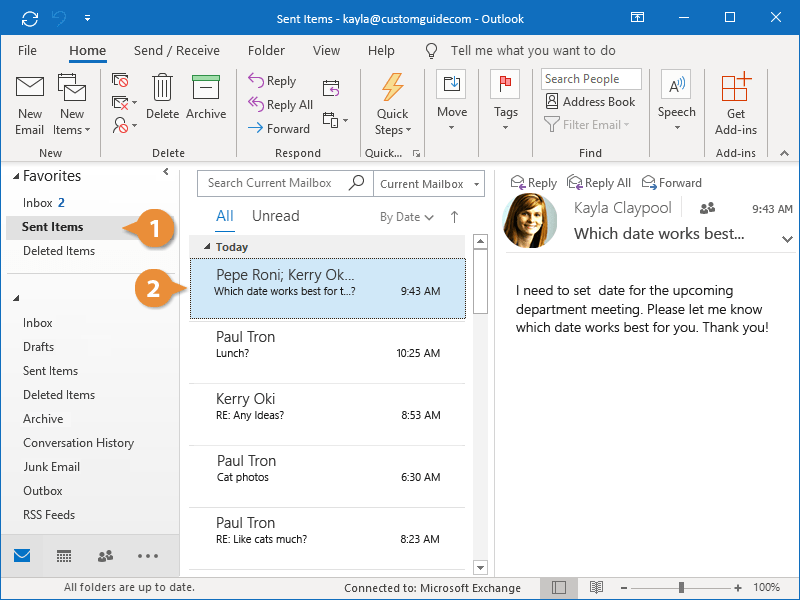Click Forward in the ribbon Respond group
800x600 pixels.
[279, 129]
